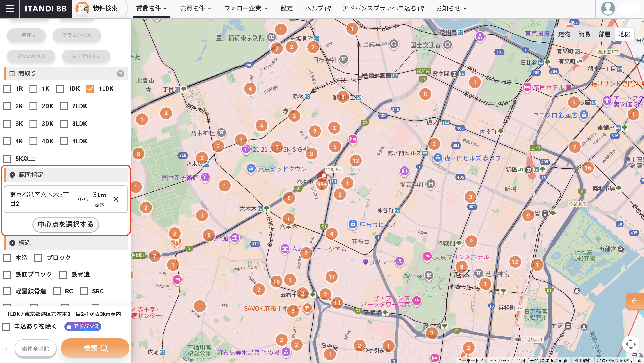Click the 検索 search button
Viewport: 644px width, 363px height.
pyautogui.click(x=95, y=348)
